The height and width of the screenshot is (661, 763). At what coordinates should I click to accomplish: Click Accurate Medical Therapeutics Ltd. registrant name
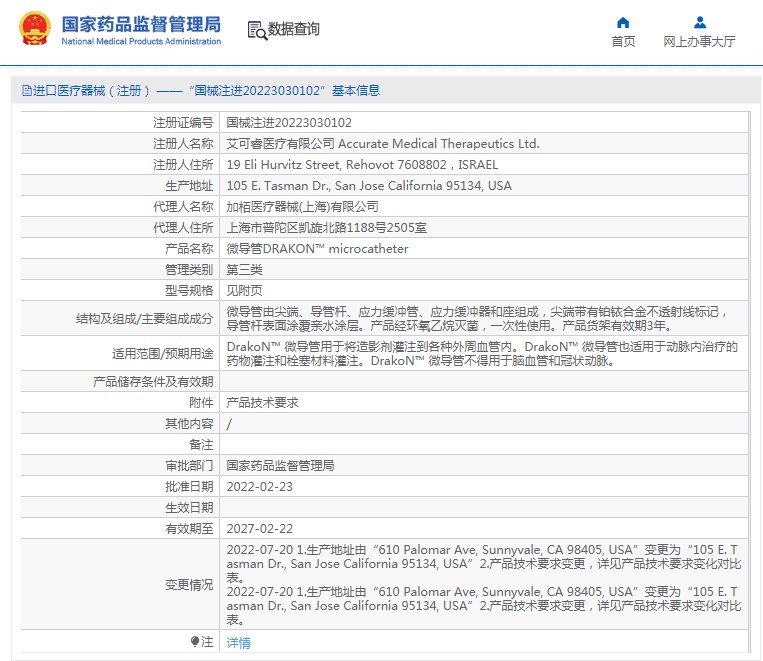coord(438,144)
